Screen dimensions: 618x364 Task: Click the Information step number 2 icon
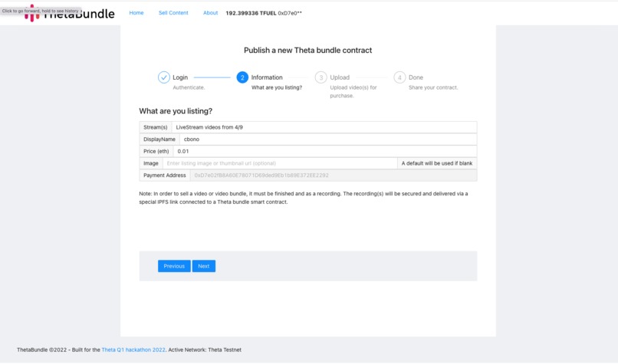242,77
